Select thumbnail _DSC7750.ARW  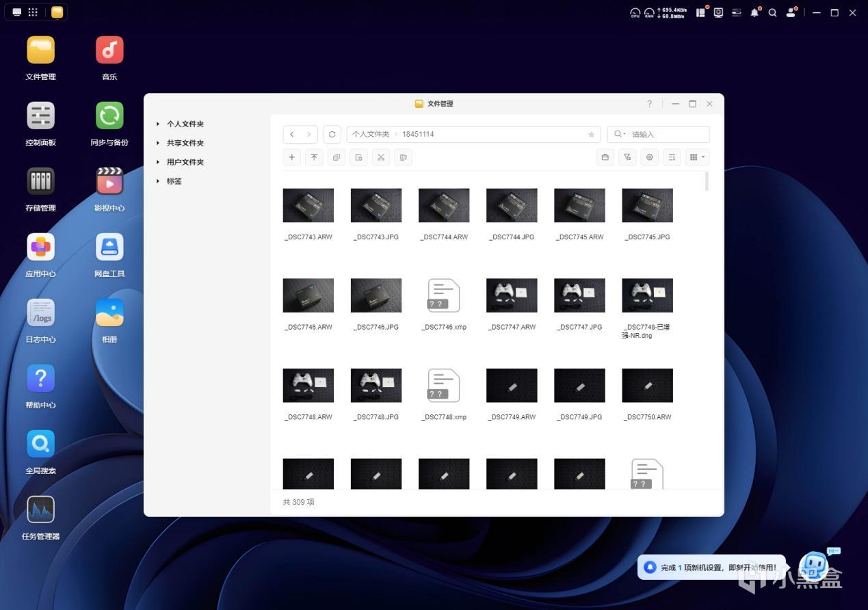coord(647,386)
